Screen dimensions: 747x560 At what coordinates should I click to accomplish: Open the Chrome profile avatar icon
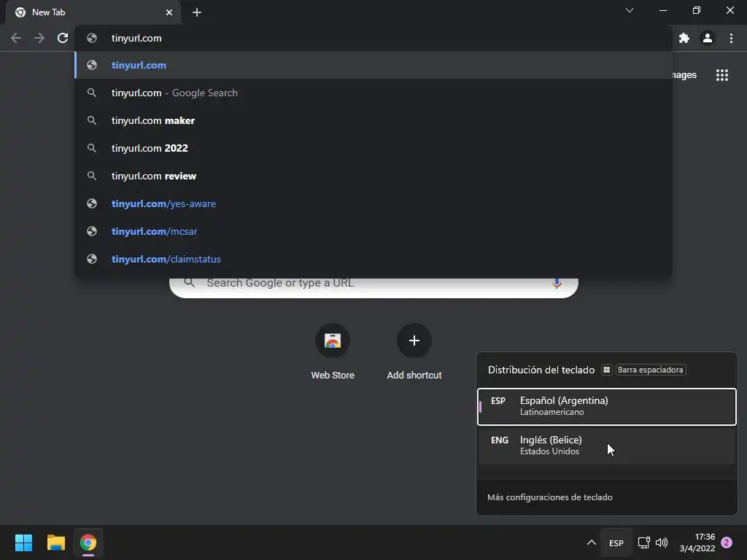click(x=708, y=38)
